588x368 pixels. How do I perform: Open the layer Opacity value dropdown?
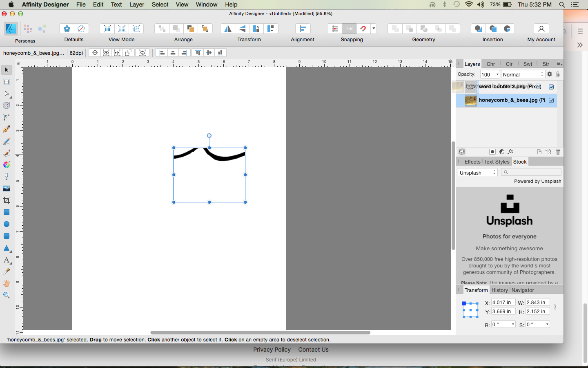497,74
